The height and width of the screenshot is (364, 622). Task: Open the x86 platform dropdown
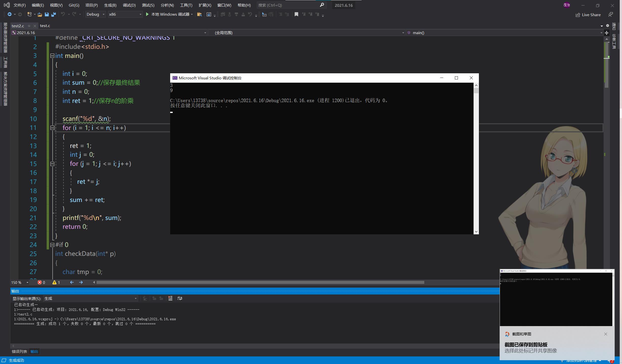(125, 14)
